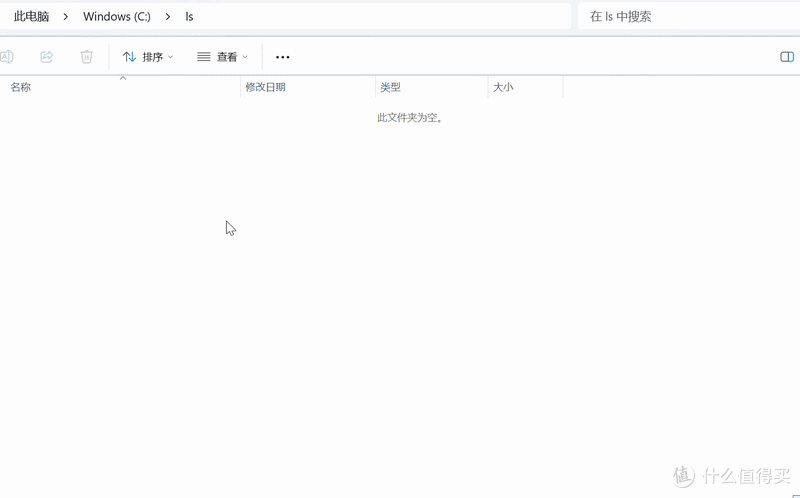Click the delete trash can icon
800x498 pixels.
(x=86, y=57)
